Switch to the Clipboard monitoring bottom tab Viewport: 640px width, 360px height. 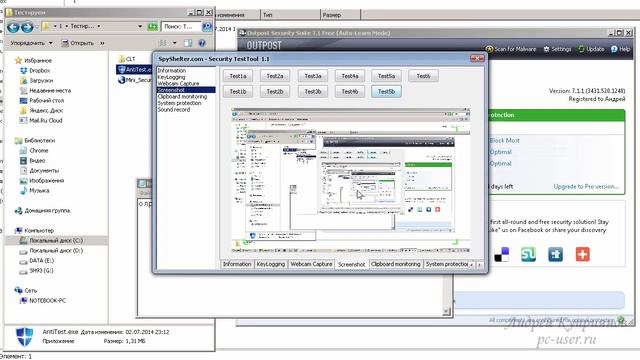click(396, 264)
